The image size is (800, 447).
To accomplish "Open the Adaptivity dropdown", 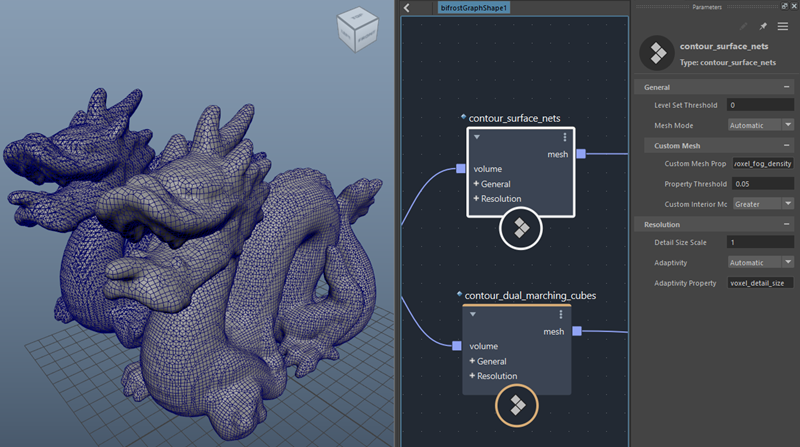I will [760, 262].
